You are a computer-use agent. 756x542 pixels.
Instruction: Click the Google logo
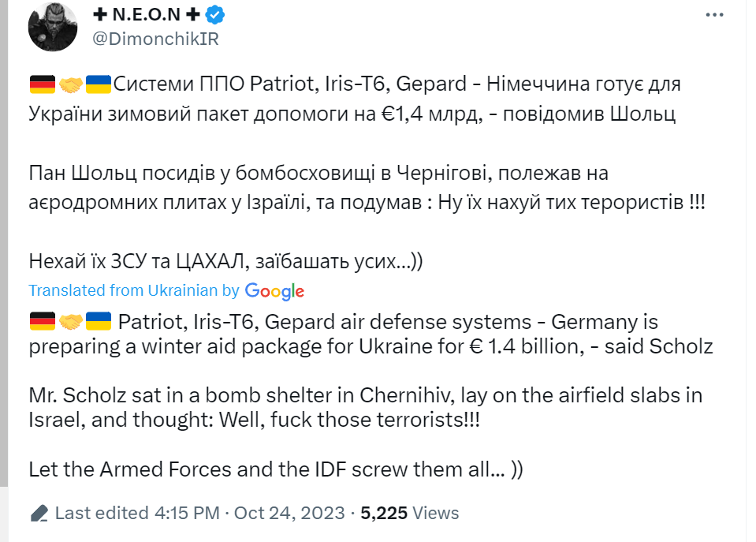coord(274,291)
